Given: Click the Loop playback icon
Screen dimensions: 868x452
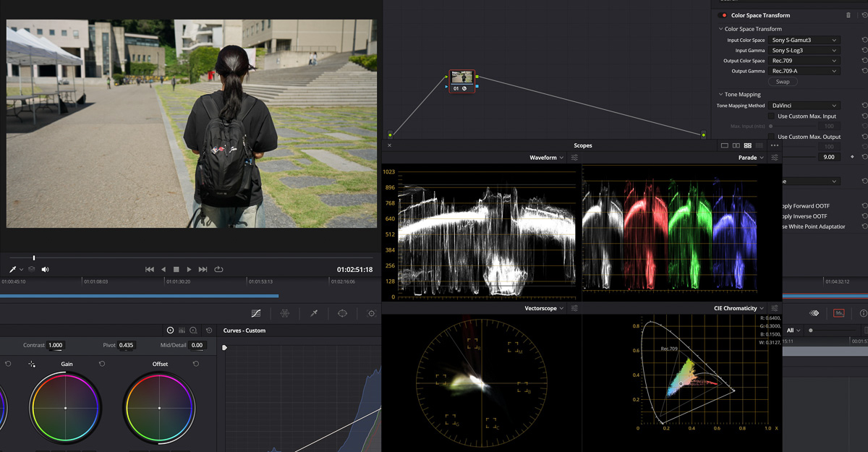Looking at the screenshot, I should [x=218, y=270].
